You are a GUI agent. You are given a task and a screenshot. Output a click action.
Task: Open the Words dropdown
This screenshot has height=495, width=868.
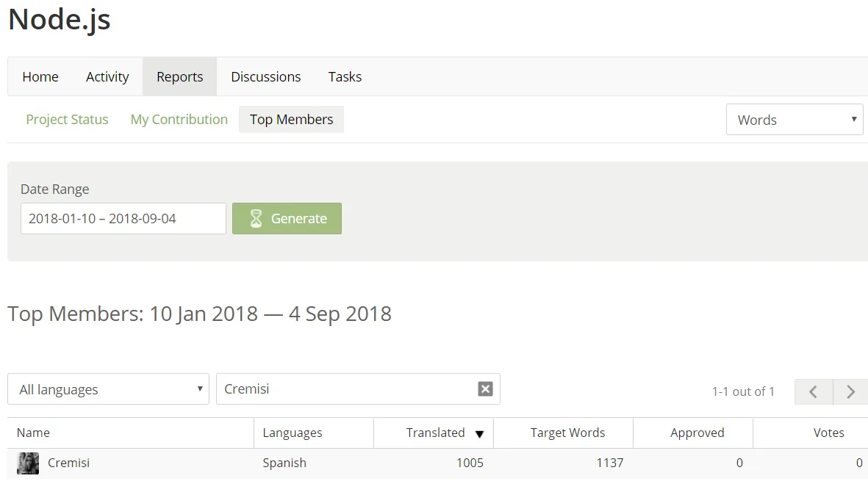point(795,120)
